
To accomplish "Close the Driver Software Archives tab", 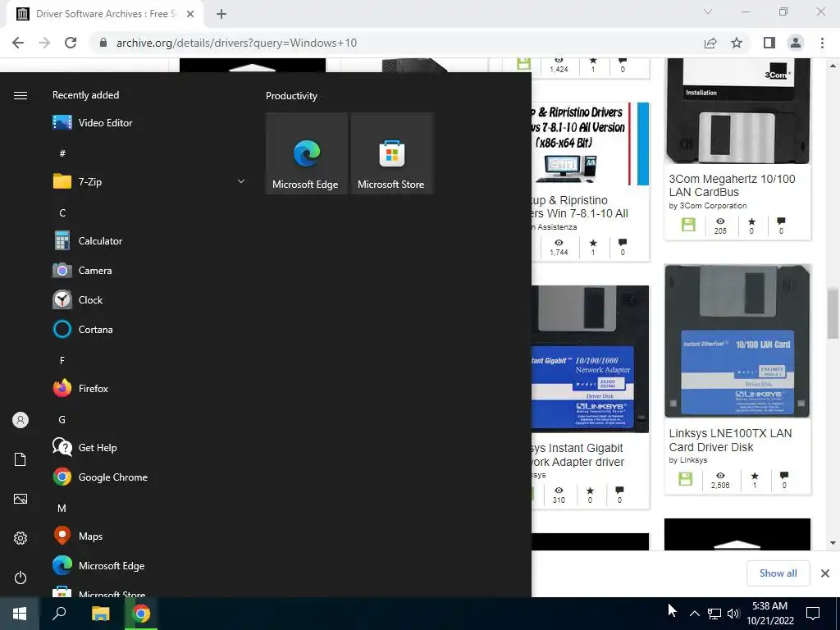I will click(x=190, y=14).
